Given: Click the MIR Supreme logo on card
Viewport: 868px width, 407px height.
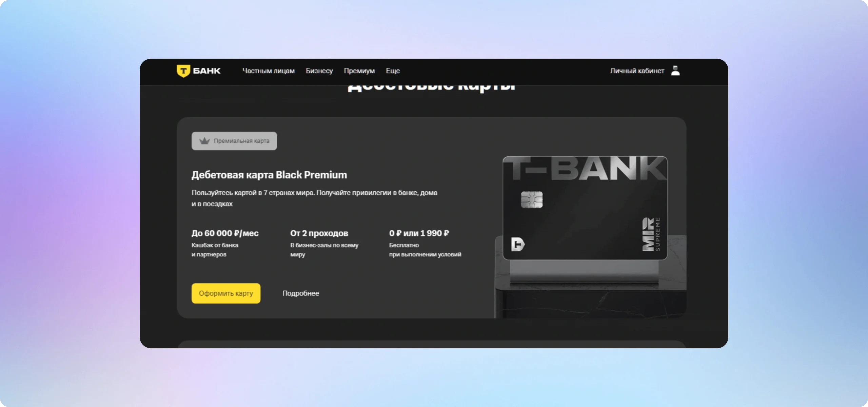Looking at the screenshot, I should [x=651, y=234].
